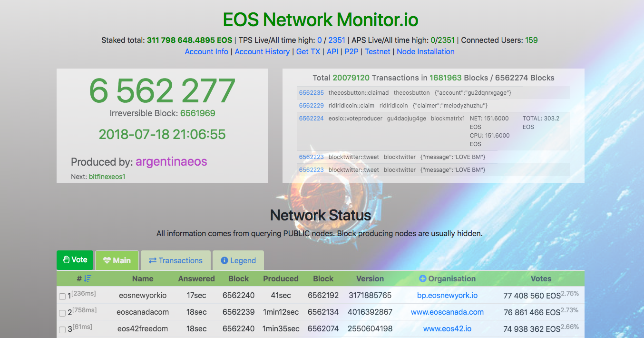Click the Produced column header
The image size is (644, 338).
tap(281, 279)
